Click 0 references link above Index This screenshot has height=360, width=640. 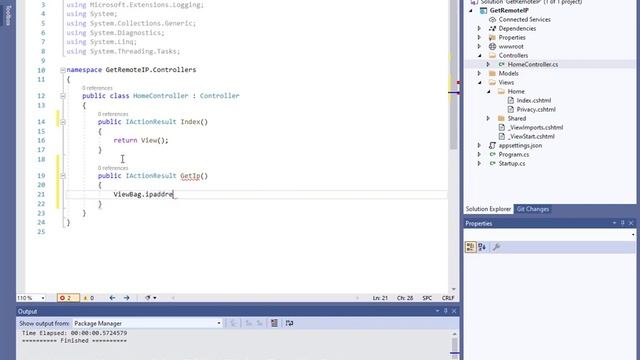click(x=113, y=114)
